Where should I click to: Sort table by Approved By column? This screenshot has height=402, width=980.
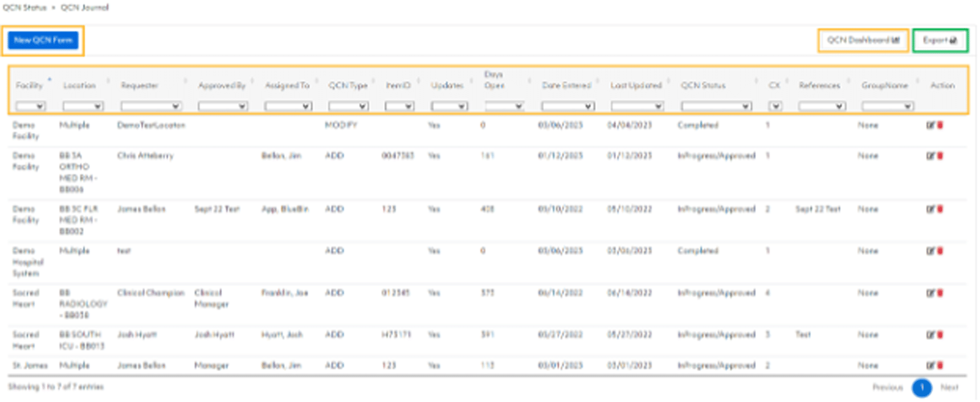222,85
